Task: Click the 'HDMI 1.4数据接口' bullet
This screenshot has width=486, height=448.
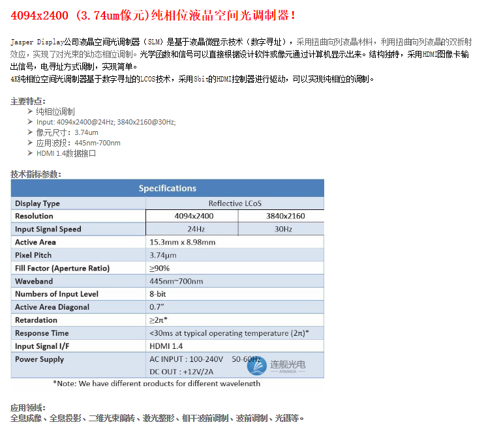Action: pyautogui.click(x=66, y=153)
